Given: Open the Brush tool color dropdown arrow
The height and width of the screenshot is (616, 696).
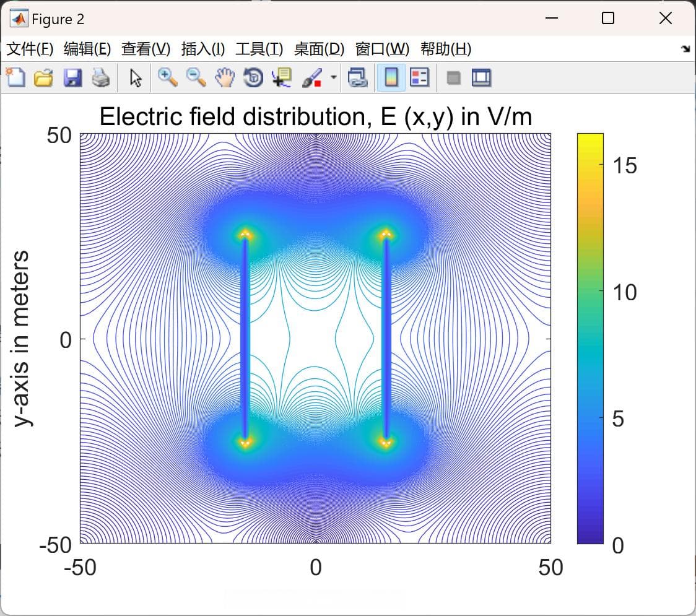Looking at the screenshot, I should click(x=333, y=77).
